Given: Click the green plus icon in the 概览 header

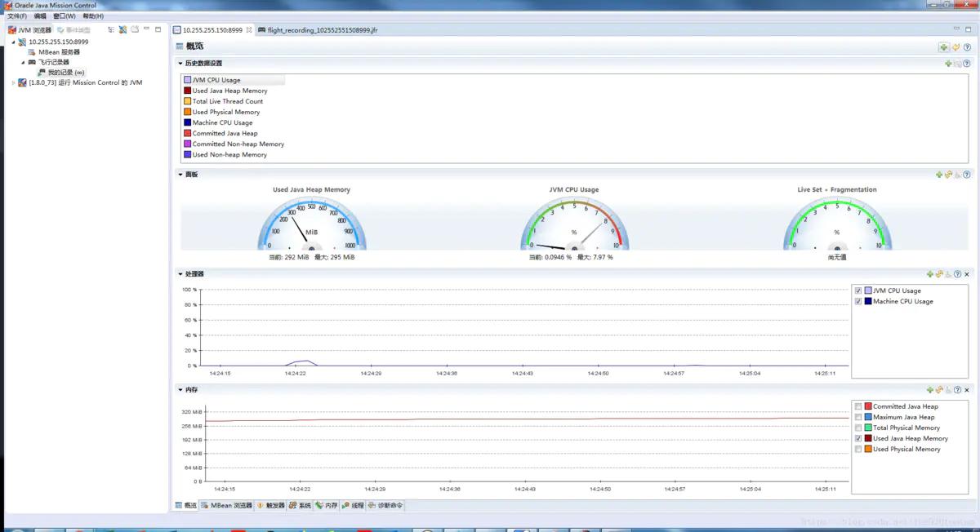Looking at the screenshot, I should click(x=944, y=47).
